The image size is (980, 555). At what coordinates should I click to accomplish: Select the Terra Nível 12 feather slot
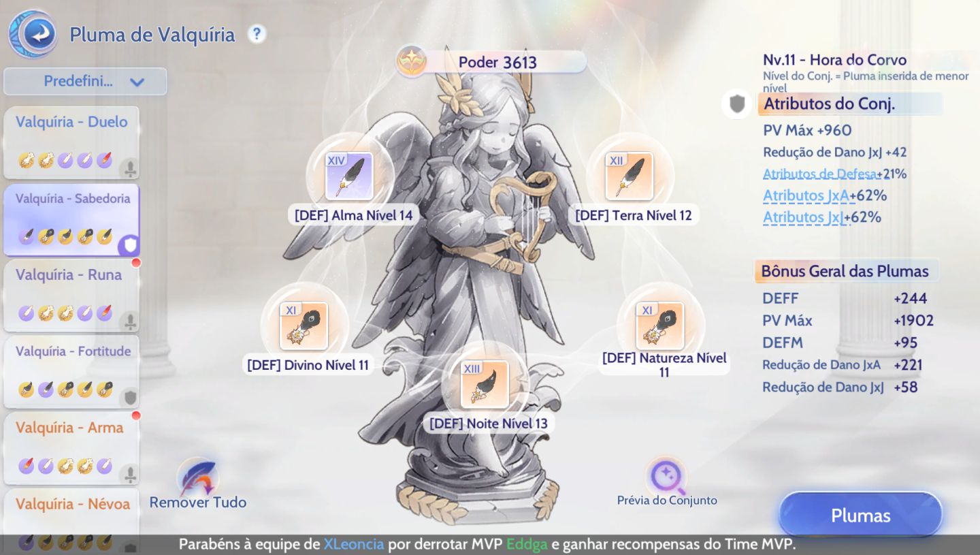pyautogui.click(x=630, y=176)
